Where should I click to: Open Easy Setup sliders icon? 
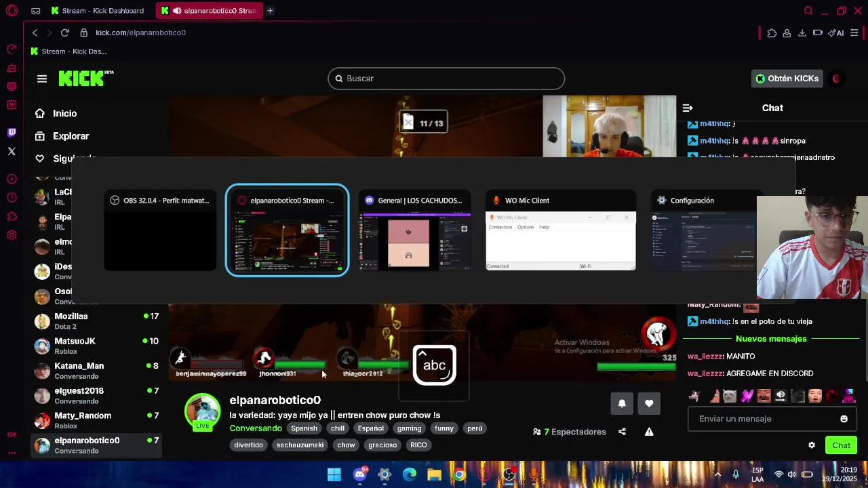tap(854, 33)
